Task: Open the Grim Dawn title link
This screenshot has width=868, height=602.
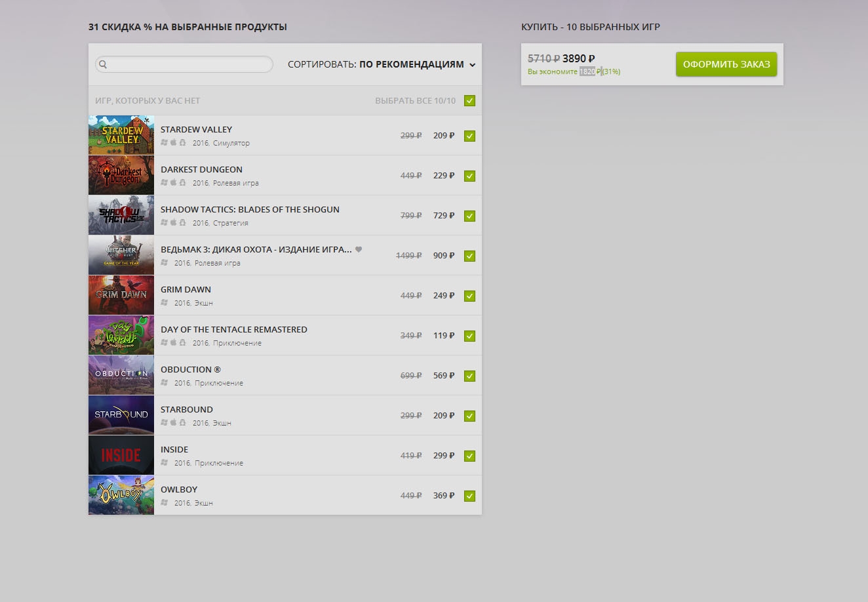Action: click(186, 289)
